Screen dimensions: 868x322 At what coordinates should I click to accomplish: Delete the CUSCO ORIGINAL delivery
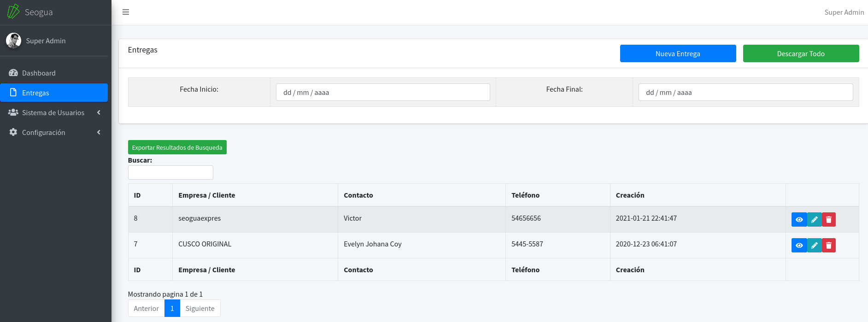coord(828,246)
